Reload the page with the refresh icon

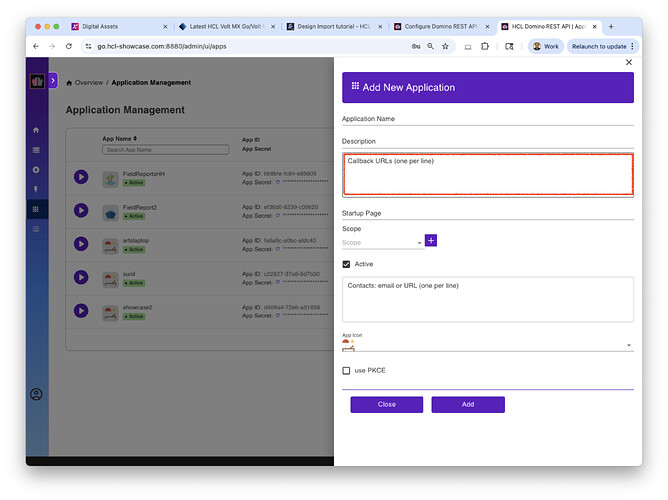[69, 46]
